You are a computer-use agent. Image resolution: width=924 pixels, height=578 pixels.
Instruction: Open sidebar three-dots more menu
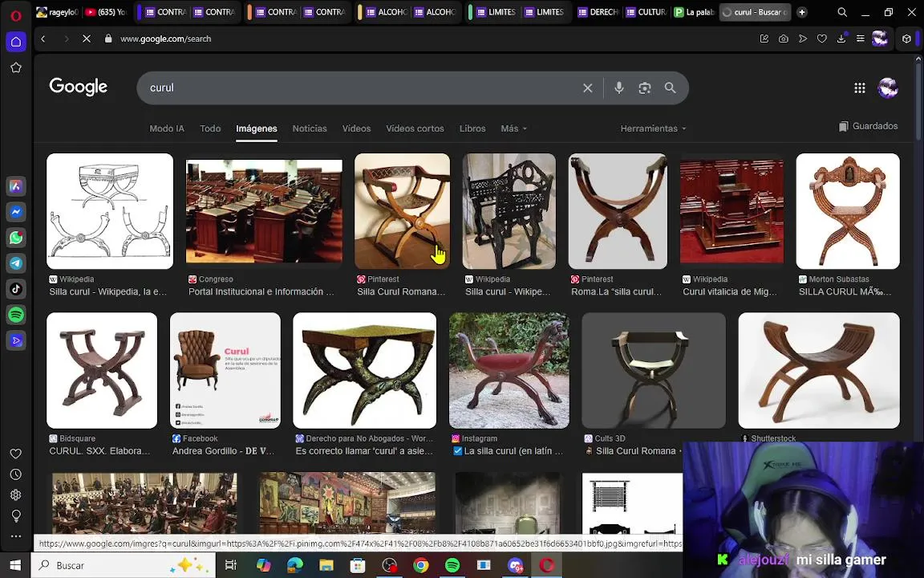click(16, 536)
